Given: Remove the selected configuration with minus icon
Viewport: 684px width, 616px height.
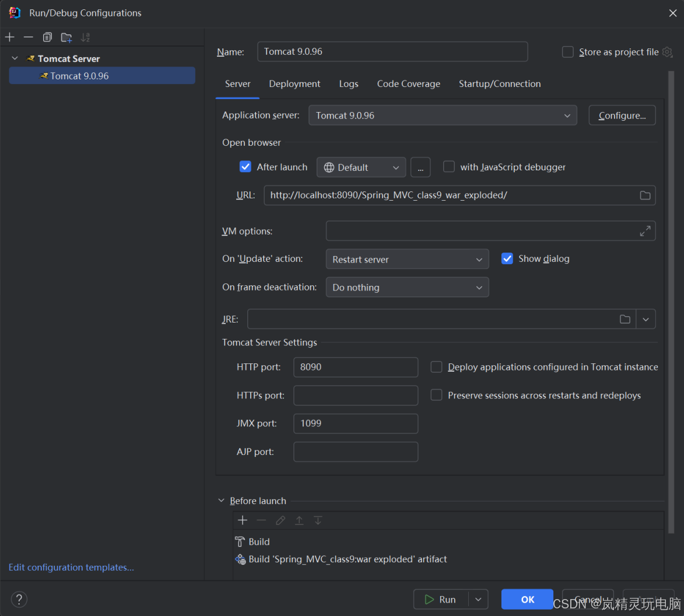Looking at the screenshot, I should 29,37.
